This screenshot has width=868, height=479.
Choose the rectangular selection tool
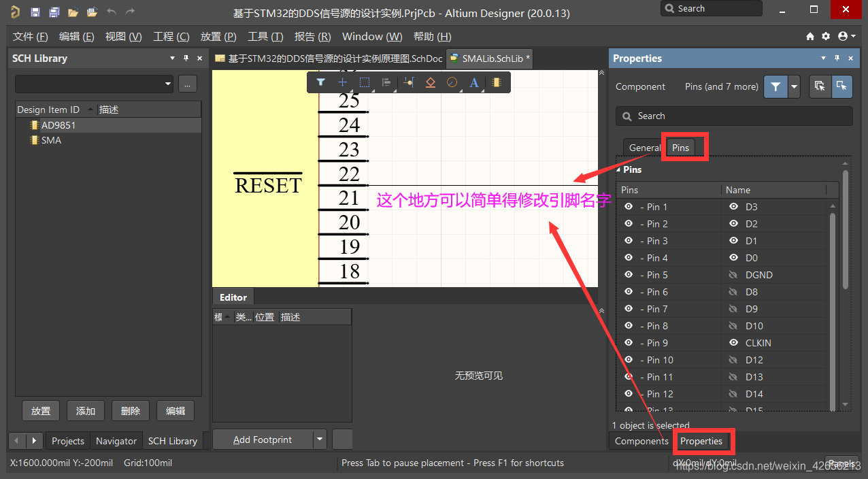coord(365,82)
